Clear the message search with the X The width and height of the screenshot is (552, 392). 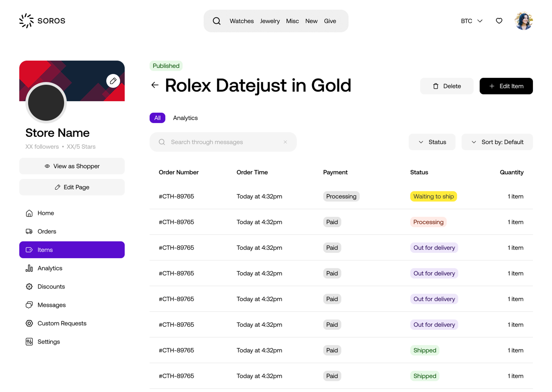click(285, 142)
